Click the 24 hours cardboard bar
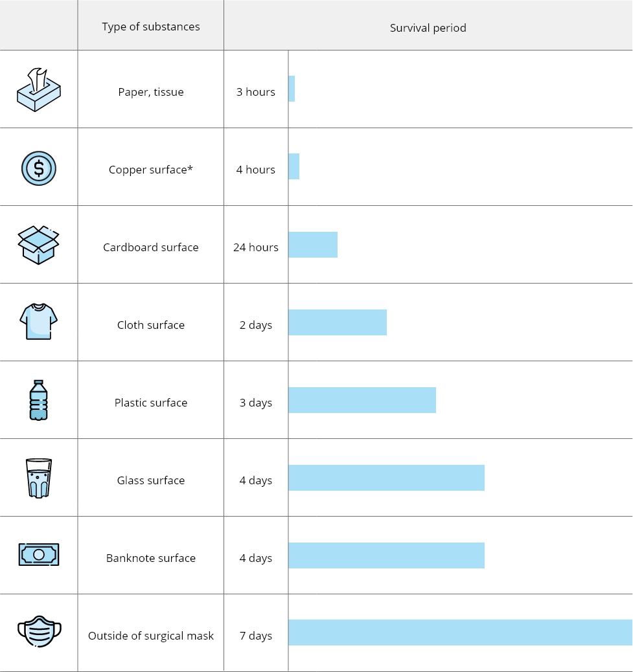 point(313,245)
